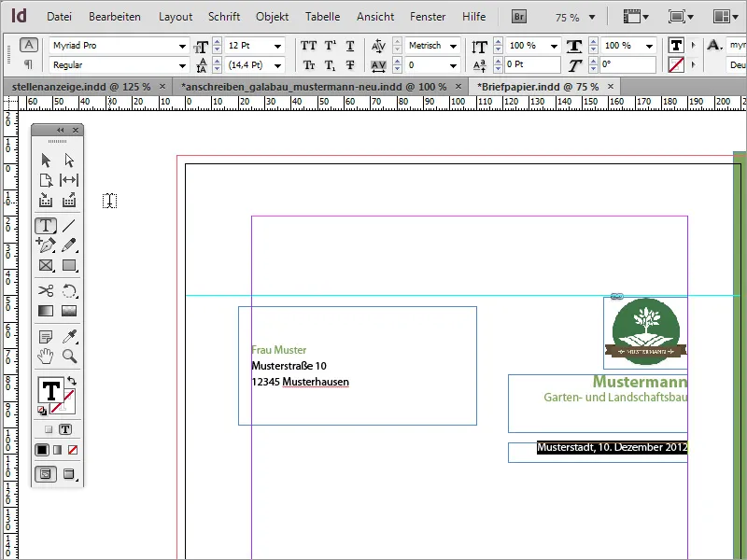Select the Content Collector tool
Viewport: 747px width, 560px height.
46,200
